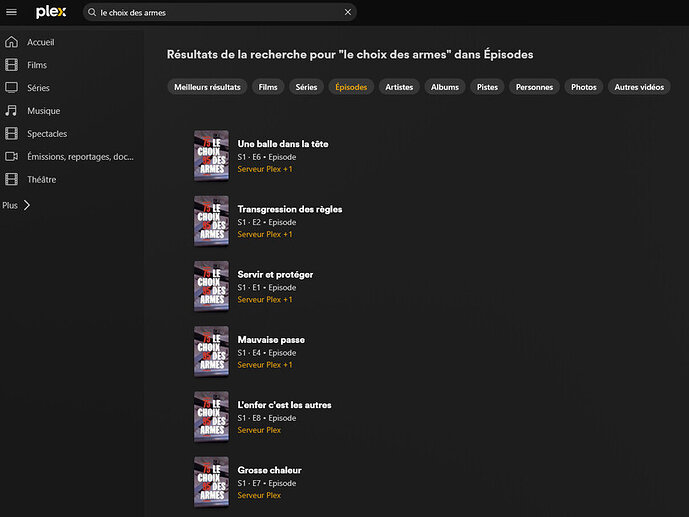The width and height of the screenshot is (689, 517).
Task: Open poster for Servir et protéger
Action: click(x=211, y=286)
